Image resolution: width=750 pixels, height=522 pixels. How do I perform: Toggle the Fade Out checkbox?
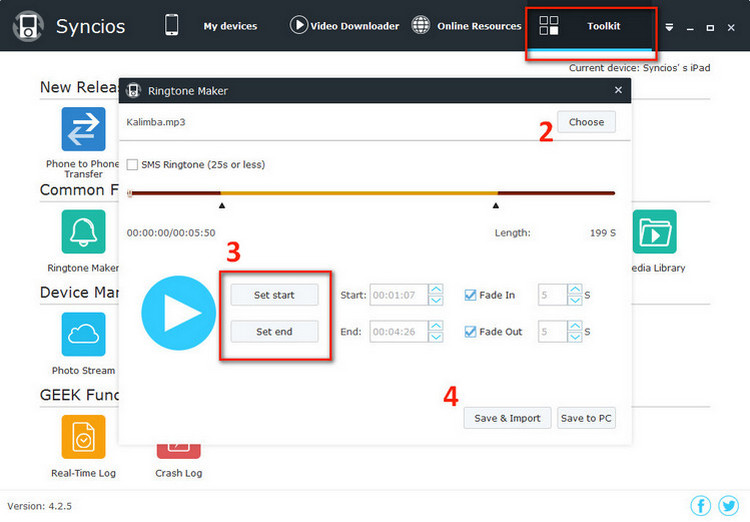click(x=470, y=332)
